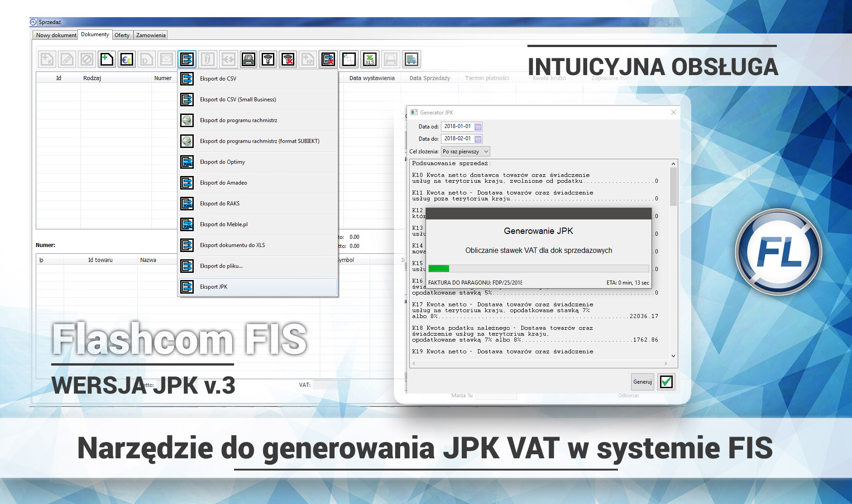
Task: Click the euro currency toolbar icon
Action: (127, 59)
